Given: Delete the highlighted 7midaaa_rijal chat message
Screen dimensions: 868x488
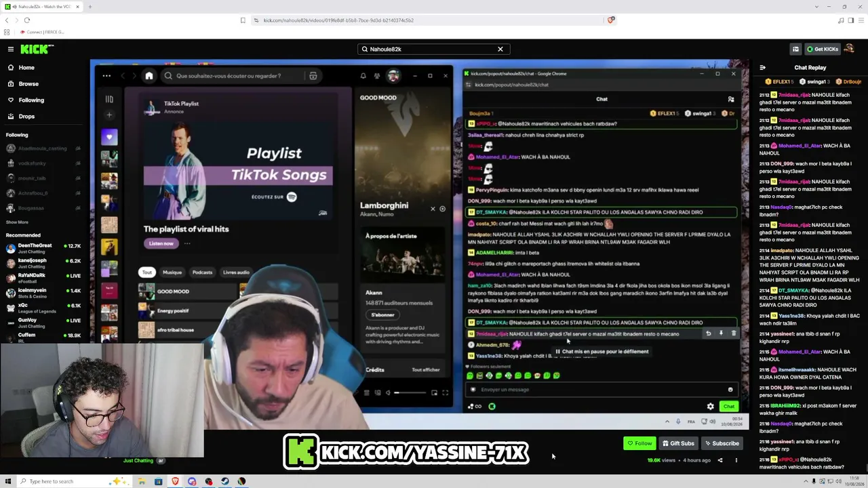Looking at the screenshot, I should (x=733, y=333).
